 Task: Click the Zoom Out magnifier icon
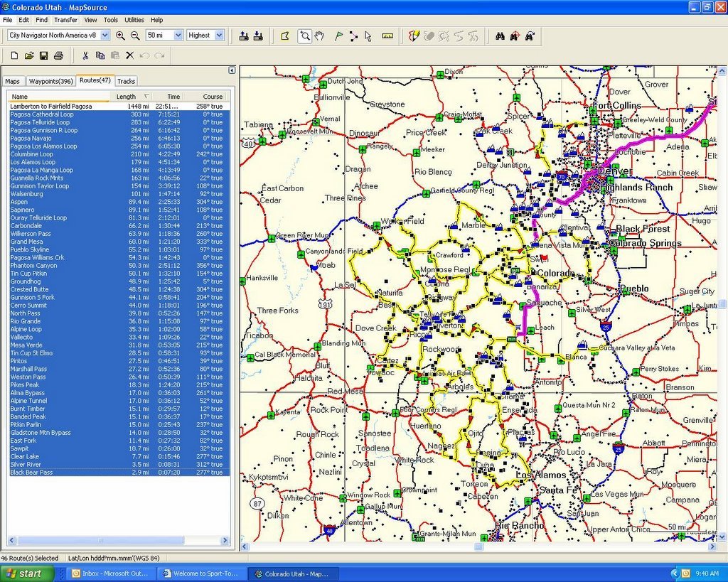pos(135,36)
